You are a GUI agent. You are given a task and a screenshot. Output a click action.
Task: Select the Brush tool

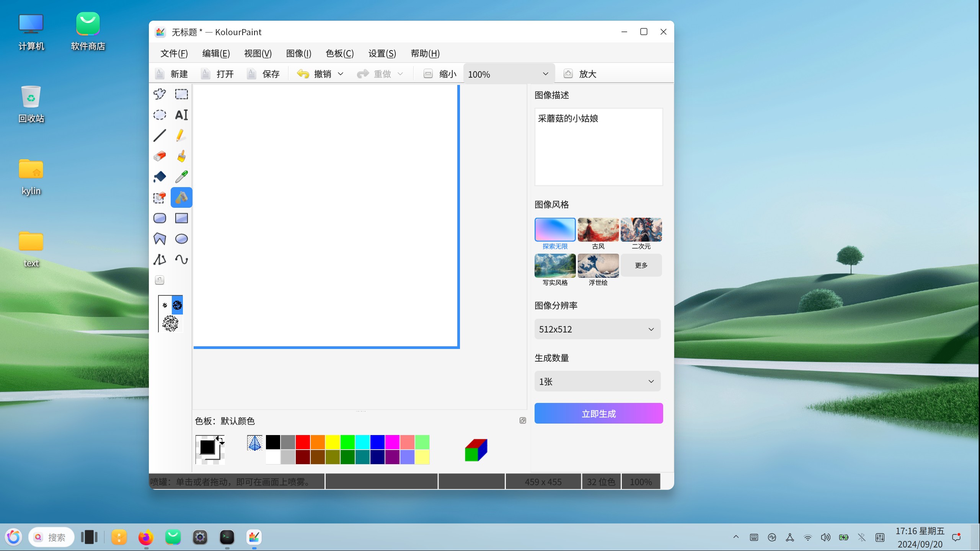click(x=181, y=156)
